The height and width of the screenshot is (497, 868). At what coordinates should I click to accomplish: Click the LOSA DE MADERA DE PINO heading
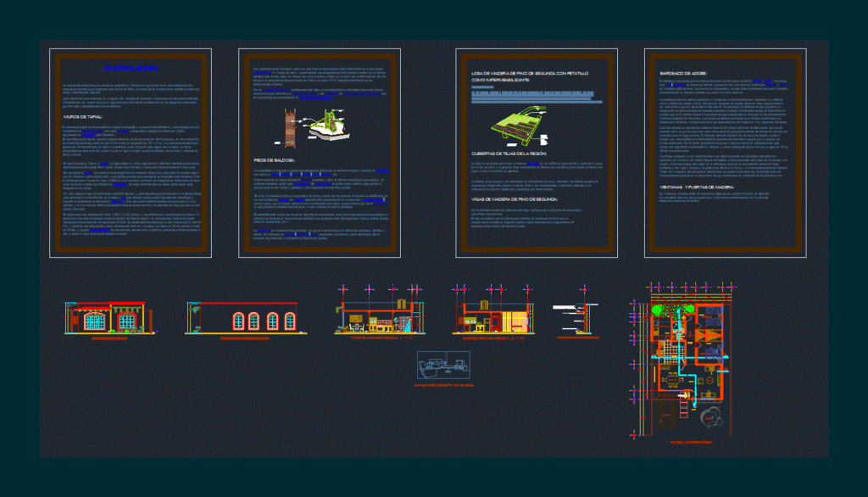(x=530, y=76)
